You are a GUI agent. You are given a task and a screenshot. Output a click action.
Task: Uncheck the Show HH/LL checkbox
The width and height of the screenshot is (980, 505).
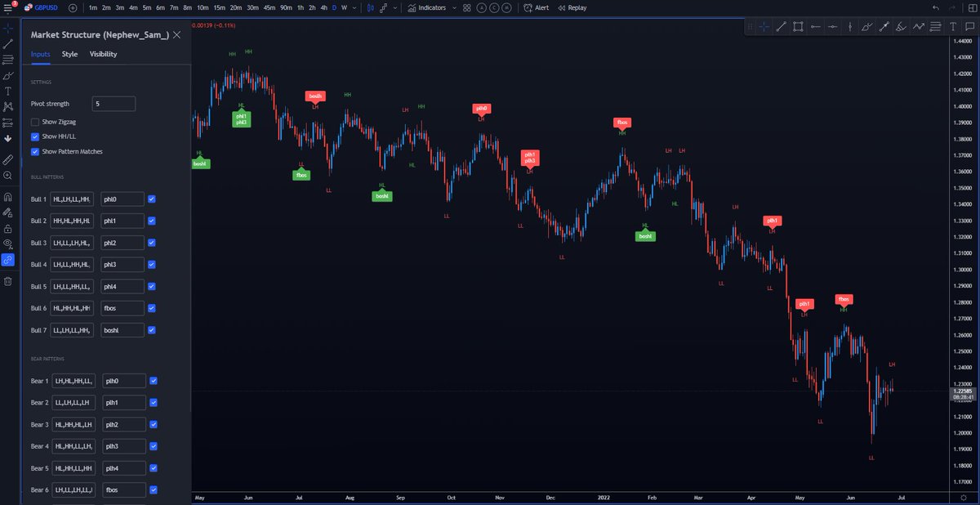click(x=35, y=136)
